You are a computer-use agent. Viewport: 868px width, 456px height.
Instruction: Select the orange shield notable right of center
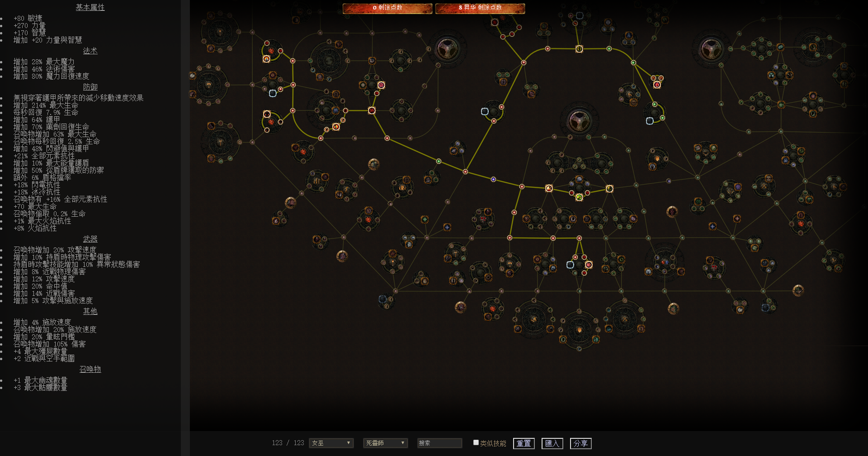tap(657, 158)
